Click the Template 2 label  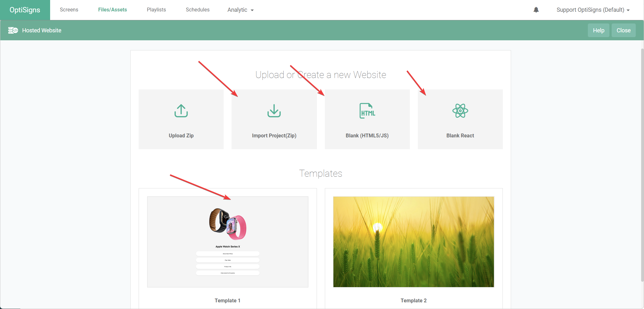(x=413, y=300)
